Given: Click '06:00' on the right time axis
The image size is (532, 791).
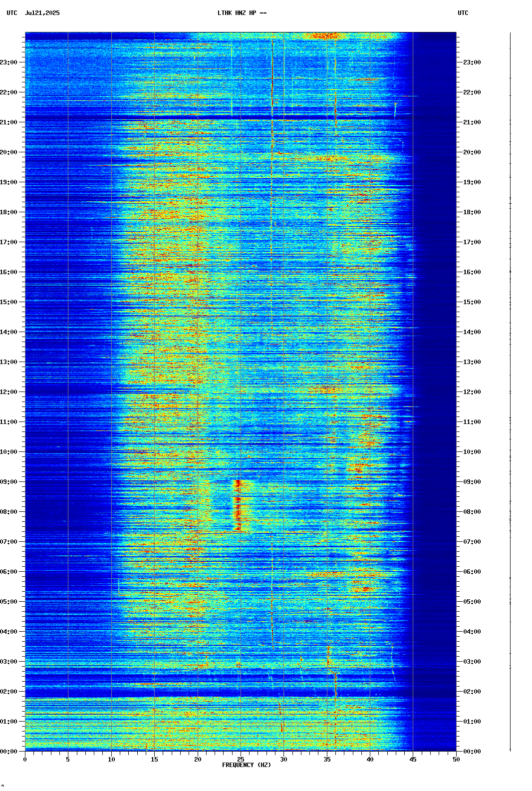Looking at the screenshot, I should point(472,572).
